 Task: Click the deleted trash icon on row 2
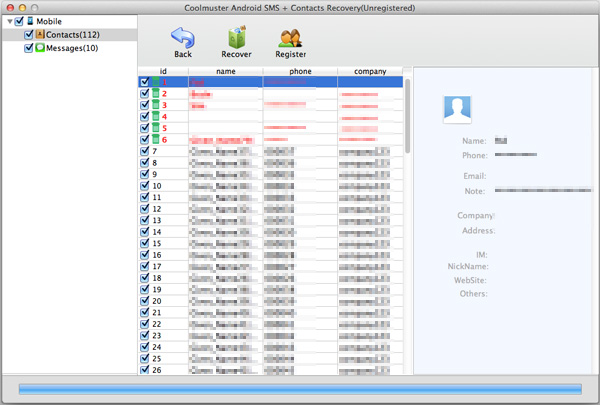click(x=156, y=93)
